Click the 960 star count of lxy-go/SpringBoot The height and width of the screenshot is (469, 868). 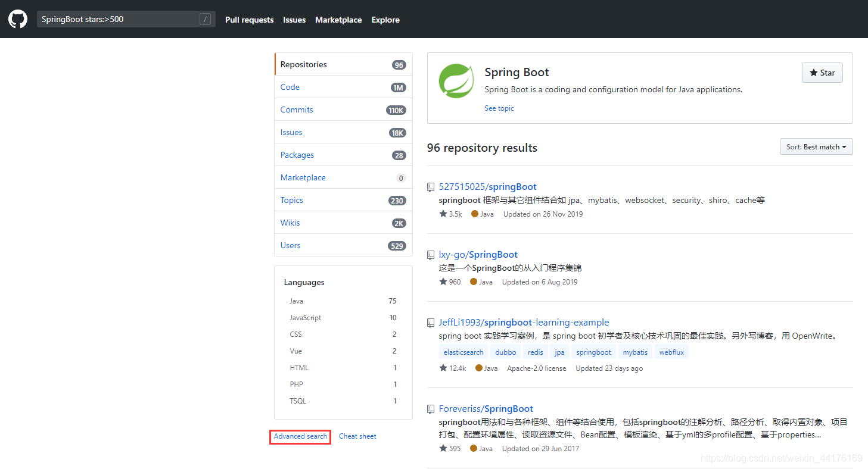pyautogui.click(x=450, y=282)
